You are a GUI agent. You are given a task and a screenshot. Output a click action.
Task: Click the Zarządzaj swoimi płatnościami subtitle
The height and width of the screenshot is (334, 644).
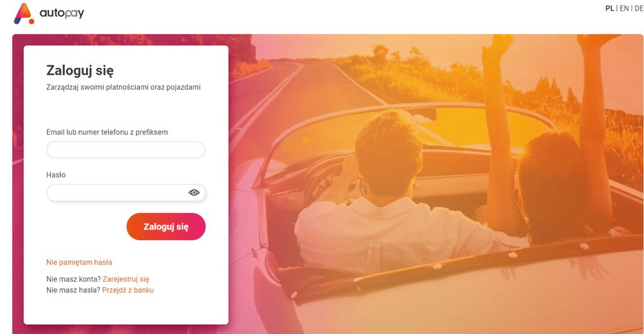[123, 87]
